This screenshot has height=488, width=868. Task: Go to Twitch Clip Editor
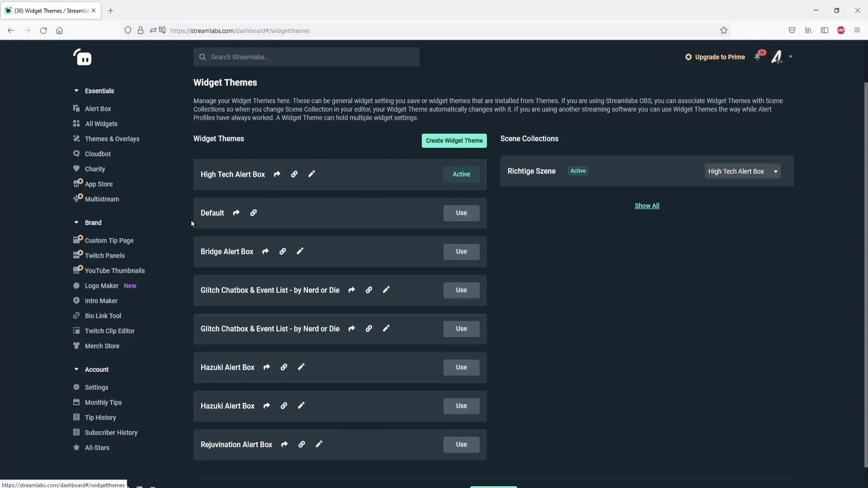coord(109,331)
